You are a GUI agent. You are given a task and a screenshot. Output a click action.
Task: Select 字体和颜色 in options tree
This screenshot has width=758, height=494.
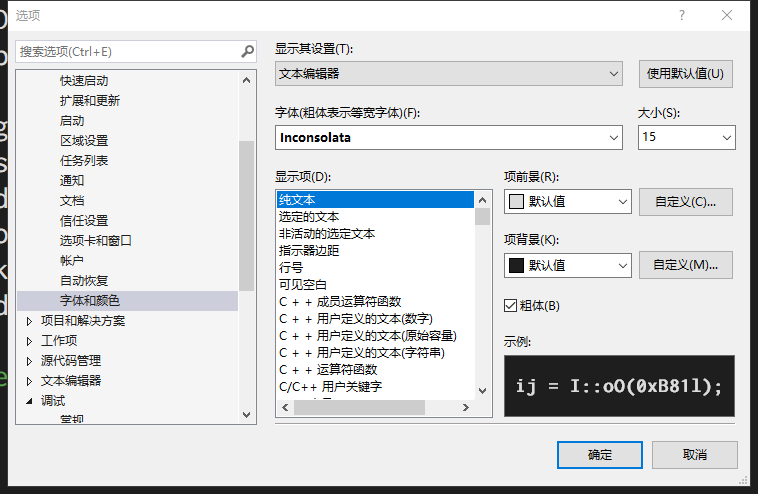tap(128, 301)
